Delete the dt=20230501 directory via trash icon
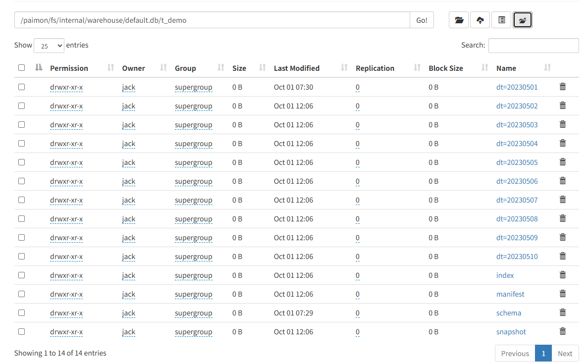Screen dimensions: 588x364 pyautogui.click(x=562, y=87)
